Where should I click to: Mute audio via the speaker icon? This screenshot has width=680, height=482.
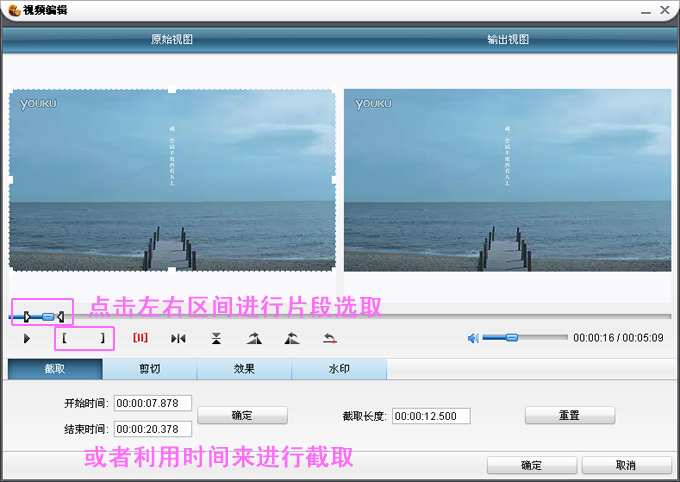click(473, 338)
